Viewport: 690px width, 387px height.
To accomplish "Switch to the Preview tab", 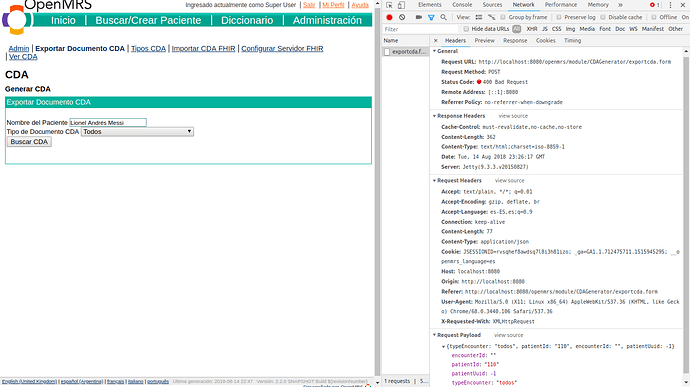I will tap(484, 41).
